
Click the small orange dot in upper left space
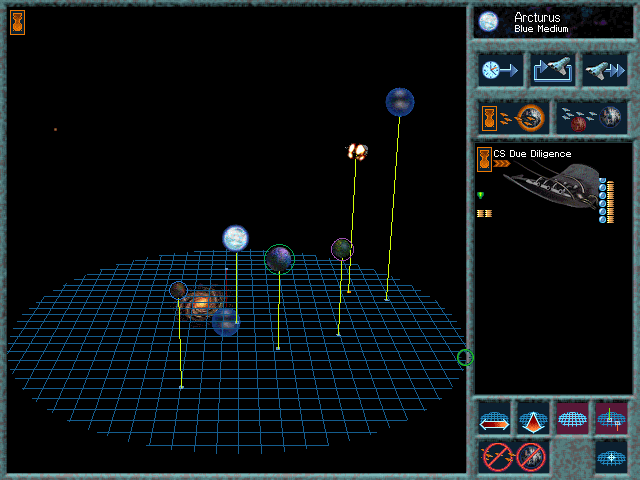(56, 129)
